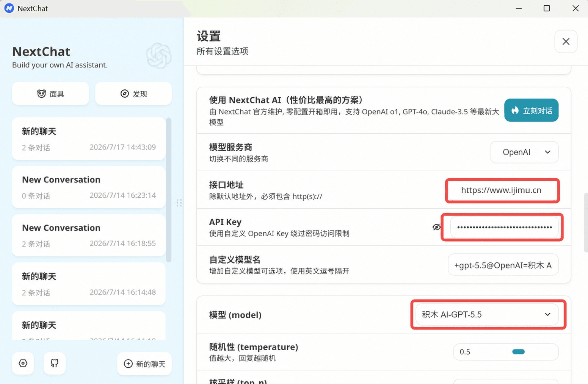Screen dimensions: 588x384
Task: Open the Discover (发现) compass button
Action: point(133,94)
